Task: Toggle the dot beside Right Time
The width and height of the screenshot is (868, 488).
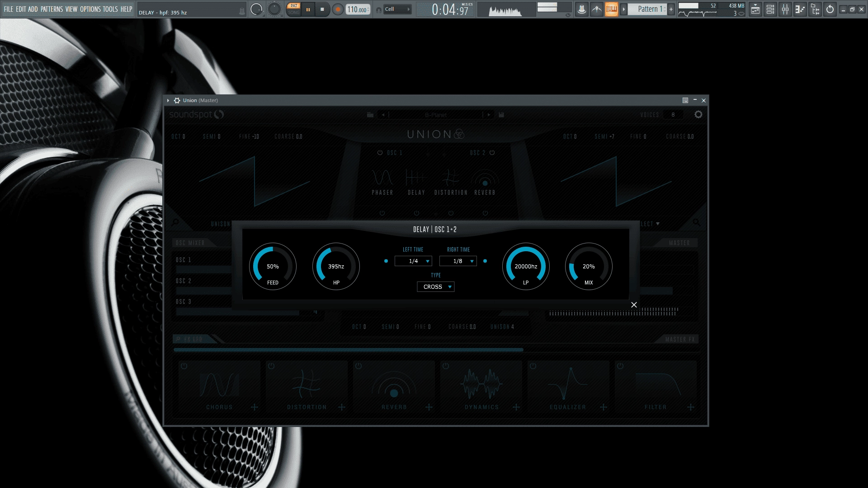Action: tap(485, 261)
